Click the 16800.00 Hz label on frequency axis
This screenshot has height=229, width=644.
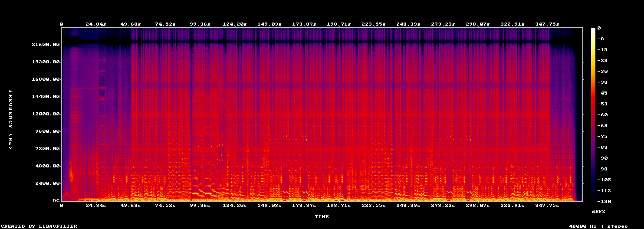pyautogui.click(x=45, y=79)
